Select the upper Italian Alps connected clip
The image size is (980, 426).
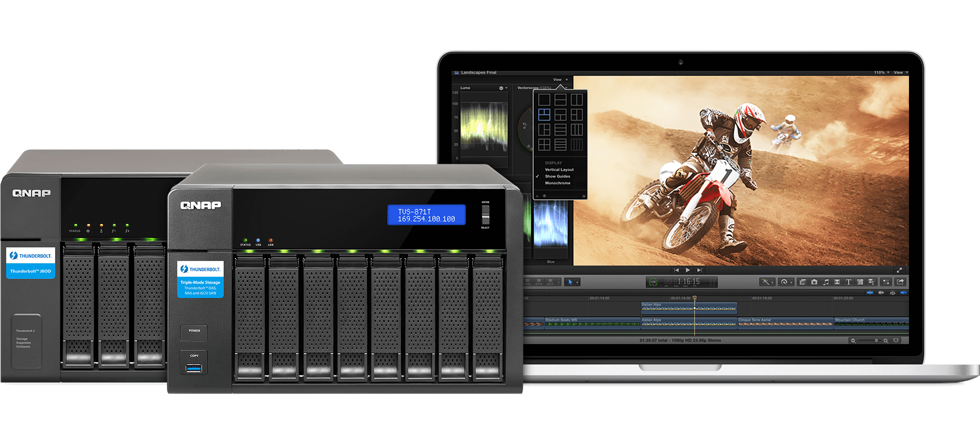(x=689, y=308)
